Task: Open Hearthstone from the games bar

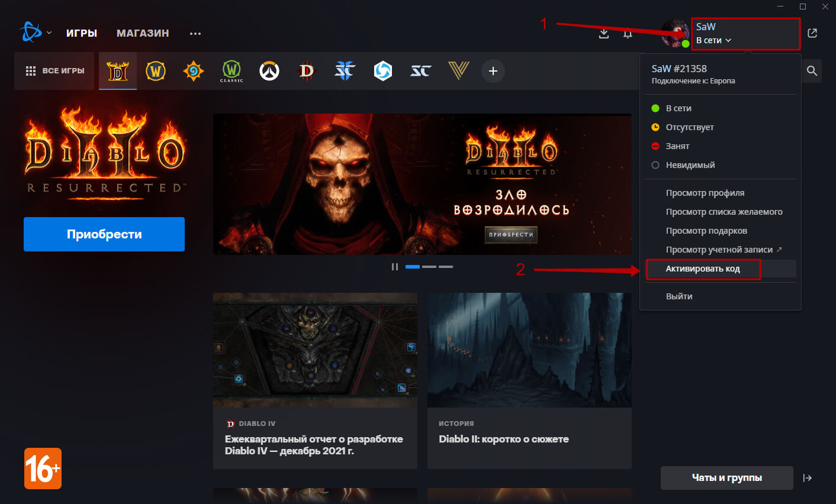Action: 194,71
